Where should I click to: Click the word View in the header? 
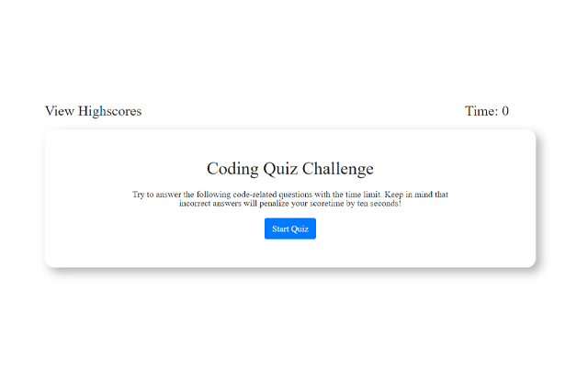60,111
